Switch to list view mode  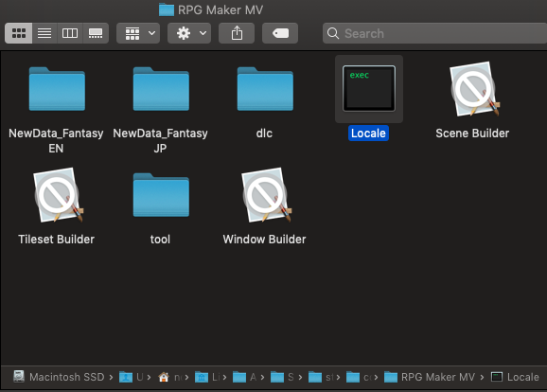point(44,33)
